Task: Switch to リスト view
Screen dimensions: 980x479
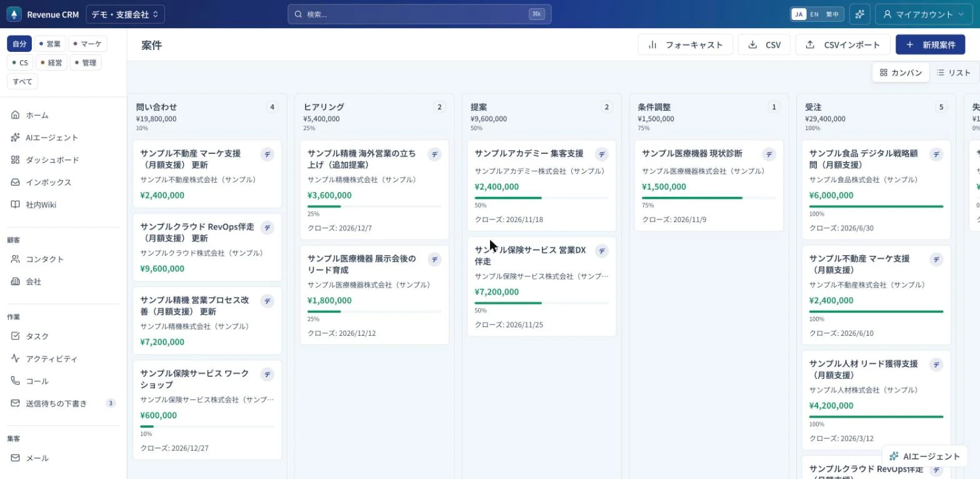Action: coord(954,73)
